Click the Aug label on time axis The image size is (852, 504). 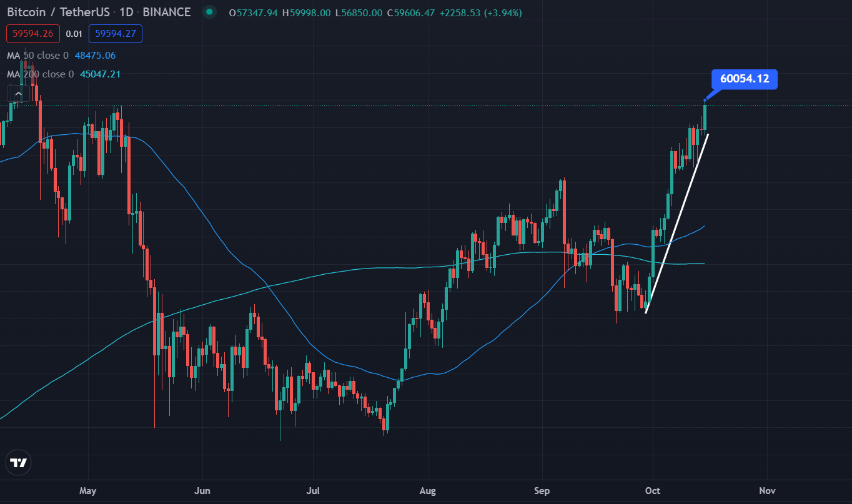tap(428, 491)
